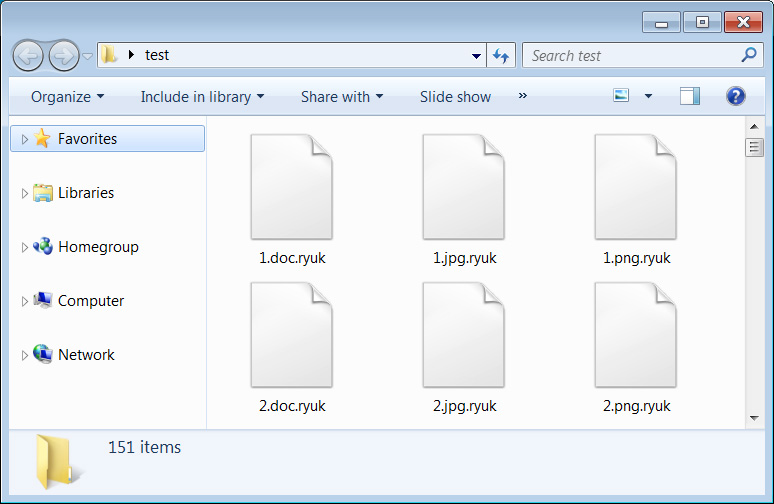Viewport: 774px width, 504px height.
Task: Click the '1.doc.ryuk' file name
Action: (292, 258)
